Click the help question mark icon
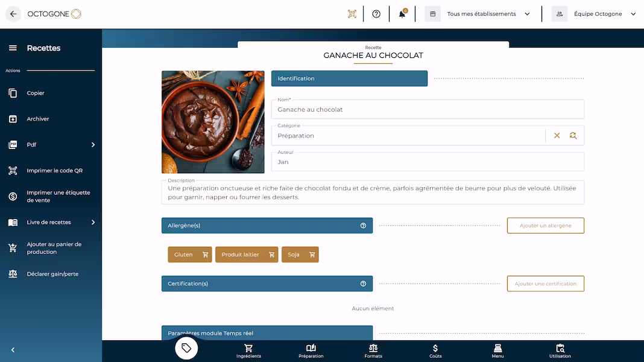Screen dimensions: 644x362 coord(376,13)
